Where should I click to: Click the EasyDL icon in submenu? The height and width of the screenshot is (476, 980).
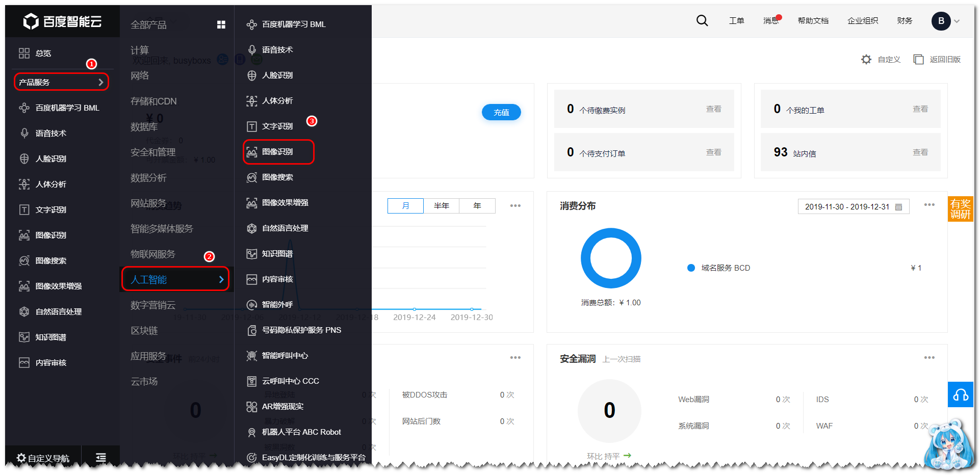tap(251, 458)
